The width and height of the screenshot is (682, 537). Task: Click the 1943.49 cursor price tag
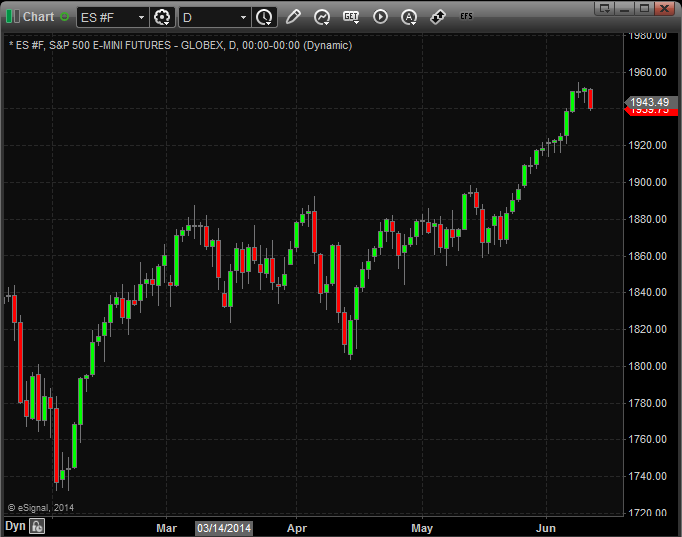[650, 102]
